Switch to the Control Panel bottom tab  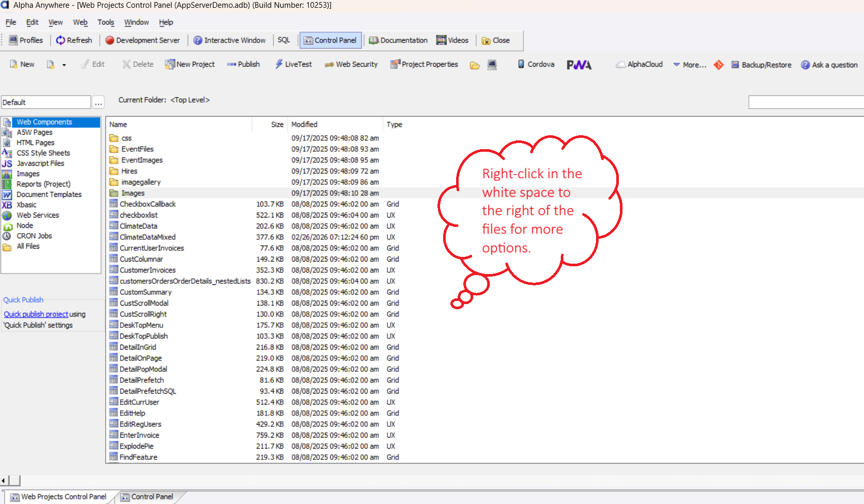coord(147,497)
